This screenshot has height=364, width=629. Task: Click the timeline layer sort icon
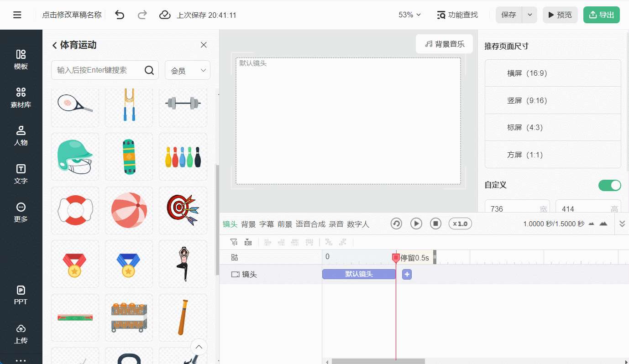click(x=248, y=242)
